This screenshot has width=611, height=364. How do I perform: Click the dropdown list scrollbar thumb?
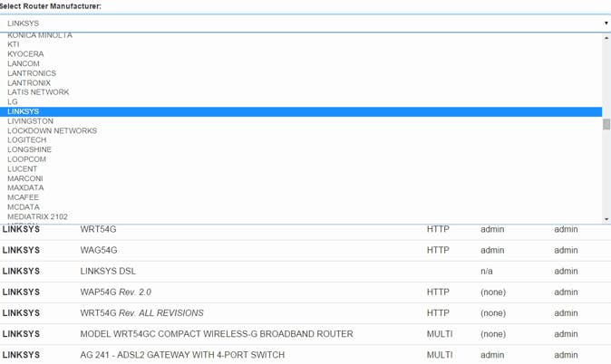pyautogui.click(x=606, y=124)
